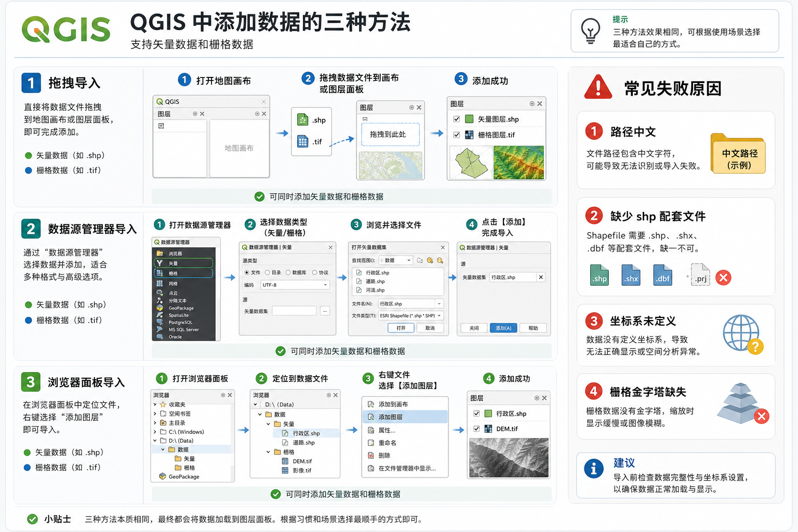Screen dimensions: 798x532
Task: Toggle the DEM.tif layer checkbox
Action: [476, 429]
